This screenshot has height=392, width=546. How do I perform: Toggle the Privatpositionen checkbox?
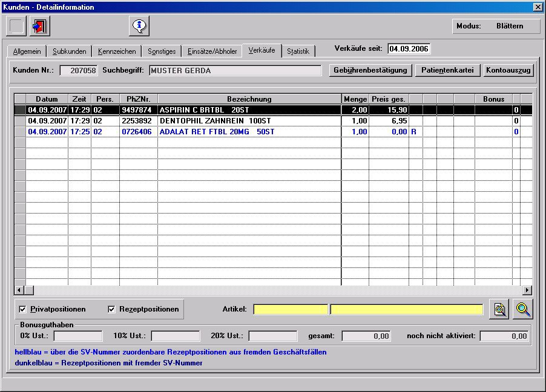(x=23, y=309)
